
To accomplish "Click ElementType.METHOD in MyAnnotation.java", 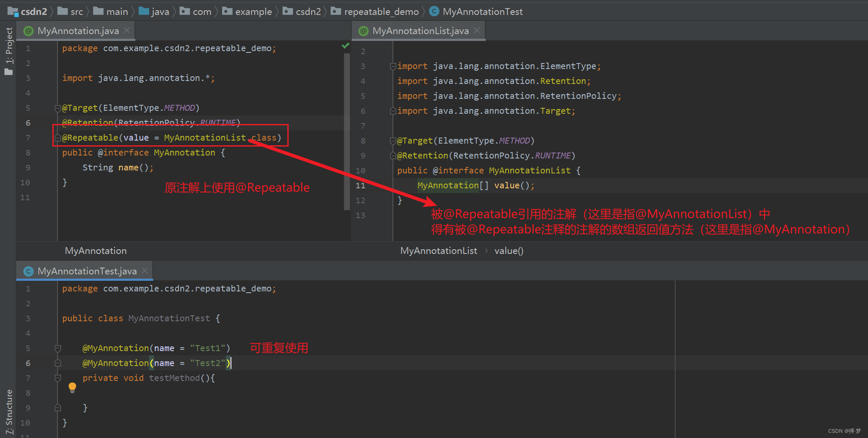I will pyautogui.click(x=149, y=108).
